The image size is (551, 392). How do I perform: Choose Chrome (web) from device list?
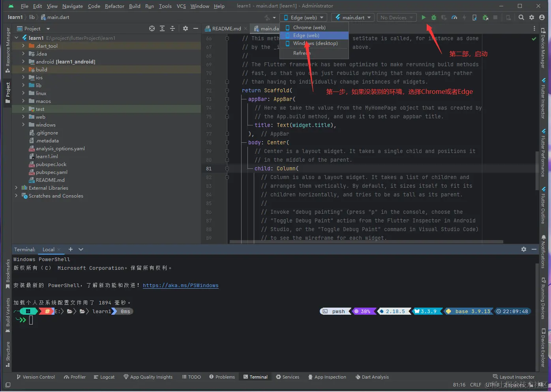click(x=314, y=27)
